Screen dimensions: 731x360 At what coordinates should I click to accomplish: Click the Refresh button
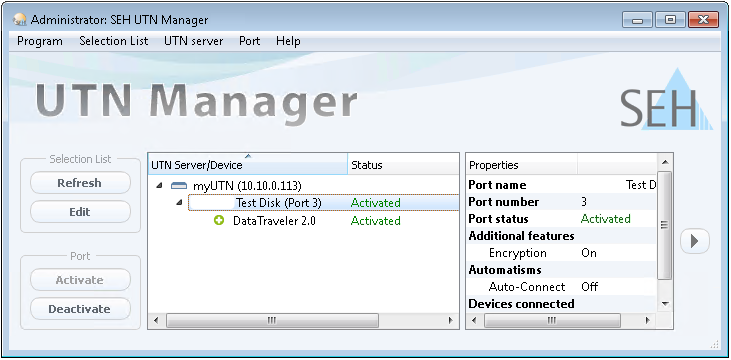pyautogui.click(x=80, y=183)
